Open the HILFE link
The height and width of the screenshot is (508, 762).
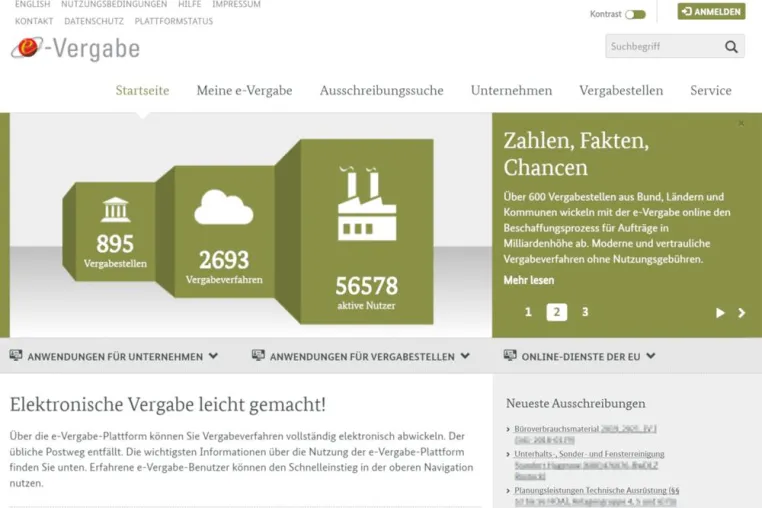pyautogui.click(x=190, y=4)
